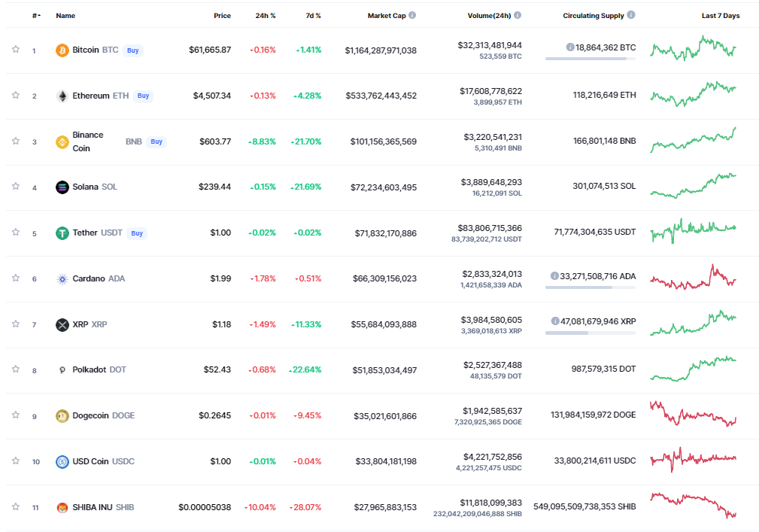Click the XRP logo icon
This screenshot has height=532, width=759.
(x=62, y=325)
